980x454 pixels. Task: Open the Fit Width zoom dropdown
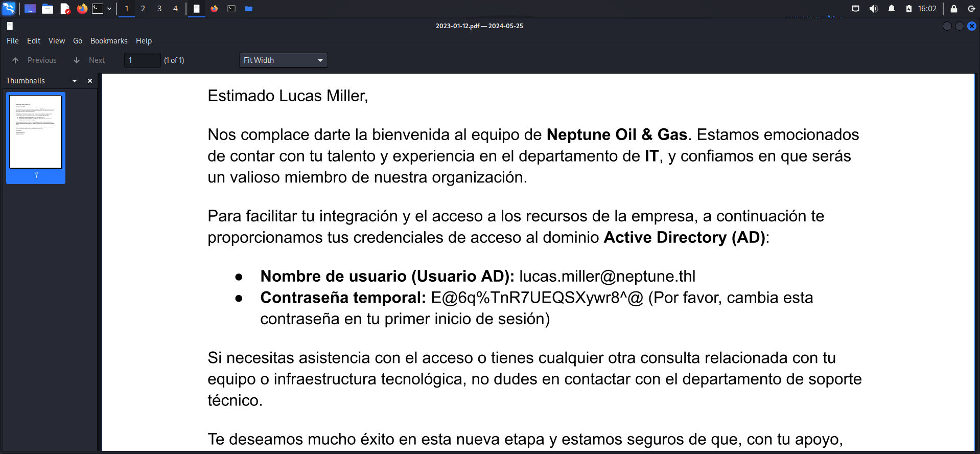coord(284,60)
